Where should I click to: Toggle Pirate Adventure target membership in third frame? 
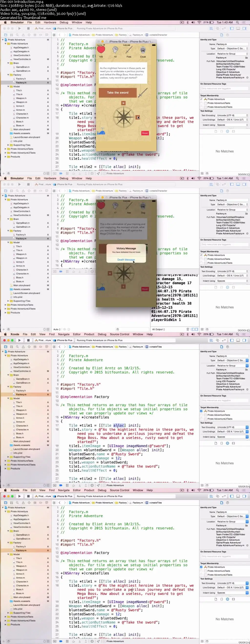pyautogui.click(x=201, y=411)
